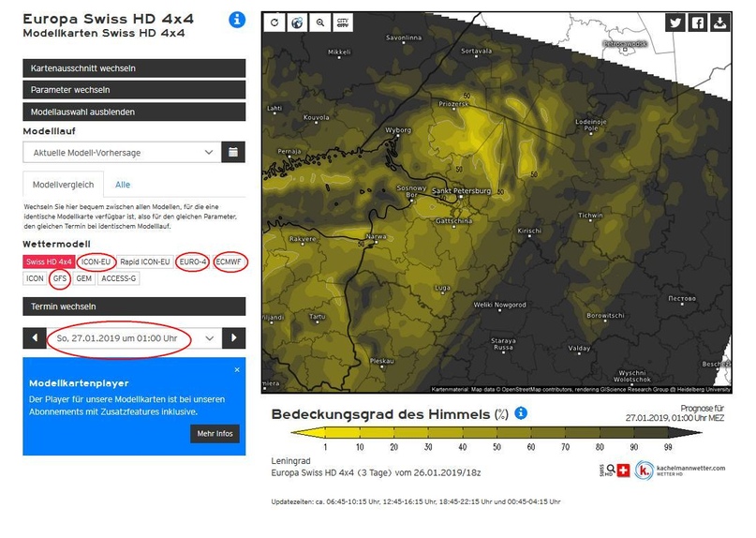Open the calendar icon next to Modelllauf

click(233, 152)
